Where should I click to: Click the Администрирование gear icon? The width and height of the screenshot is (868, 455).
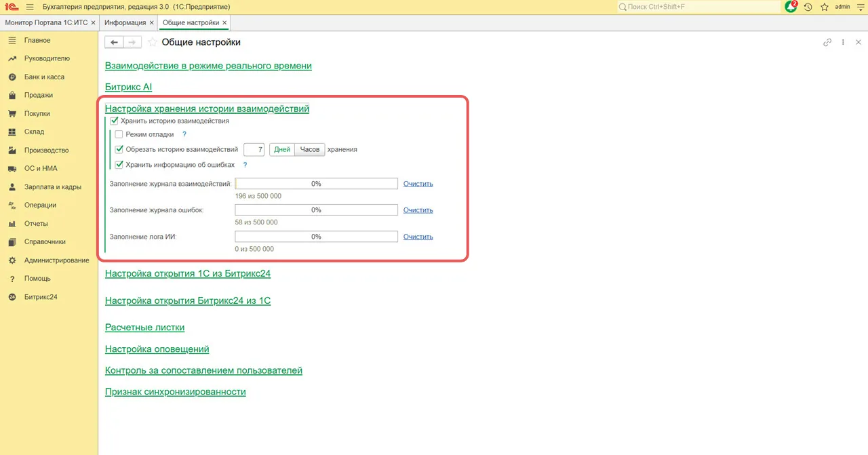click(12, 260)
